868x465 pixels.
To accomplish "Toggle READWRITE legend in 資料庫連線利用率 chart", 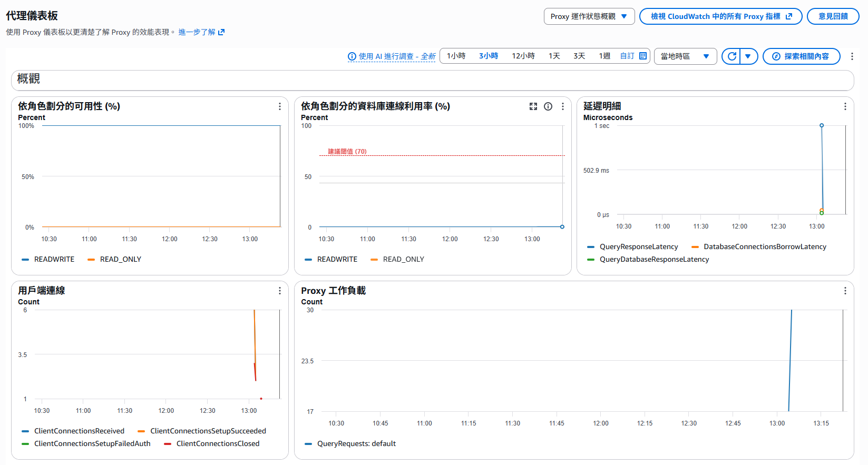I will coord(331,259).
